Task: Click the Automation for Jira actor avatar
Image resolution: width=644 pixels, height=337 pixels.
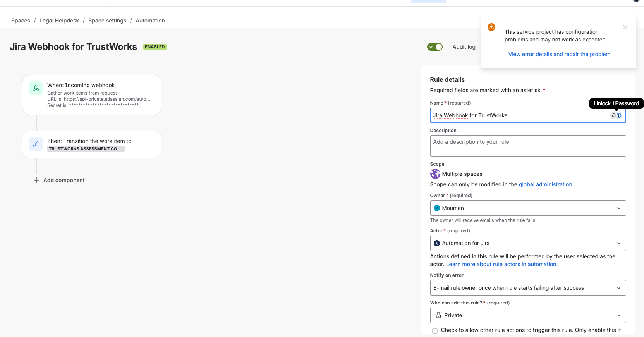Action: click(437, 243)
